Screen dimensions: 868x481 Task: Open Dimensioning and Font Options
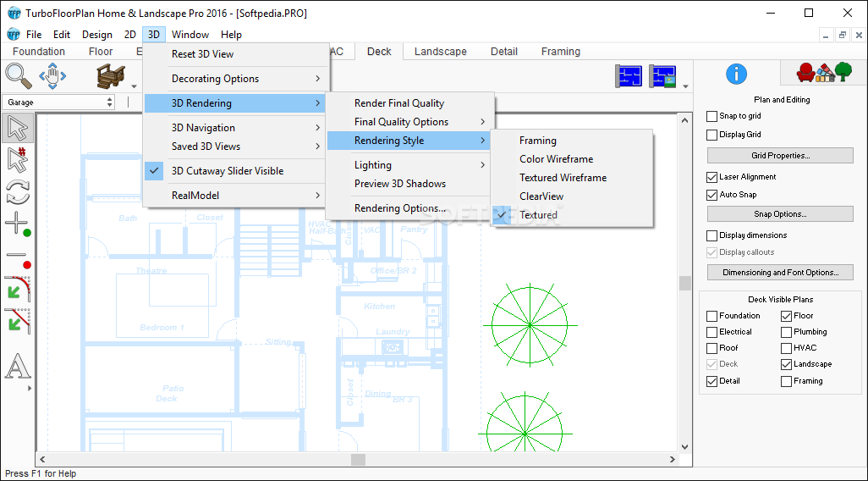pyautogui.click(x=780, y=273)
